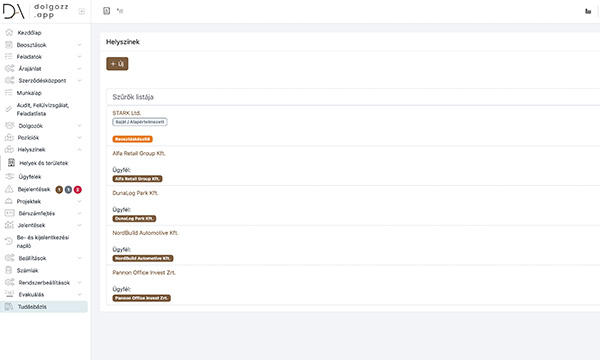The width and height of the screenshot is (600, 360).
Task: Expand the Pozíciók menu chevron
Action: [x=79, y=137]
